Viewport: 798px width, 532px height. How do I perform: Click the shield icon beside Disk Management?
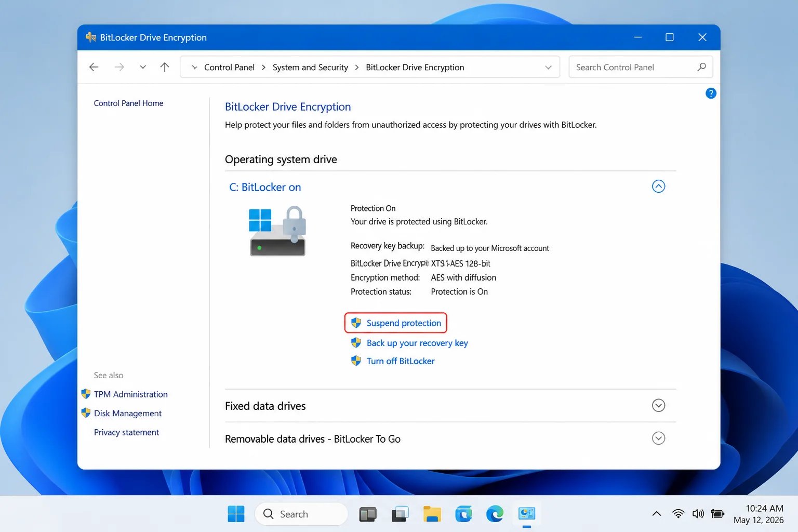tap(86, 413)
